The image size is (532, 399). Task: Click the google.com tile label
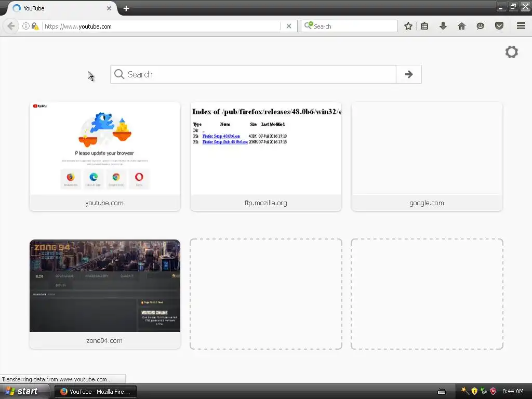[x=427, y=203]
